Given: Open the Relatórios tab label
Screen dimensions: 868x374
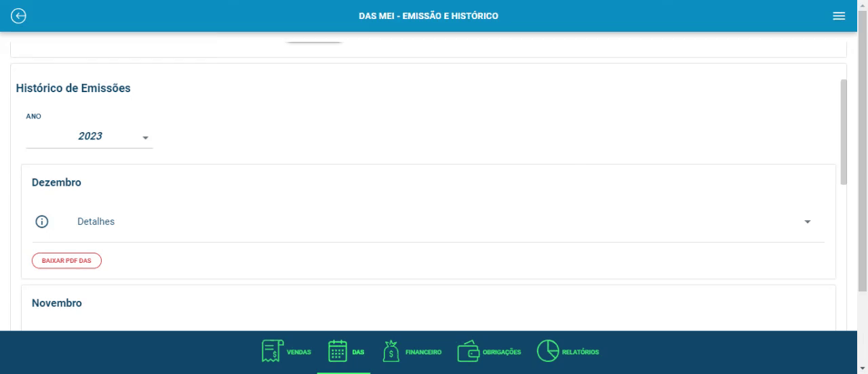Looking at the screenshot, I should click(580, 352).
